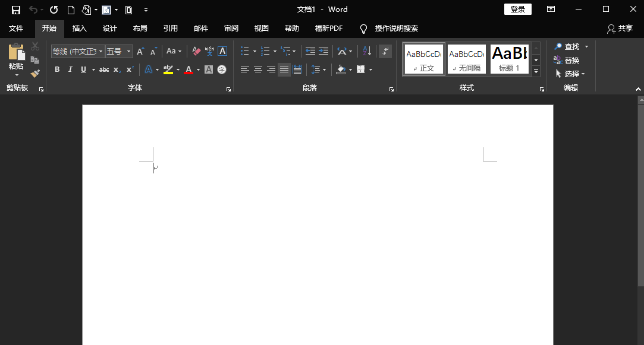Open the font size 五号 dropdown
Screen dimensions: 644x345
tap(129, 52)
